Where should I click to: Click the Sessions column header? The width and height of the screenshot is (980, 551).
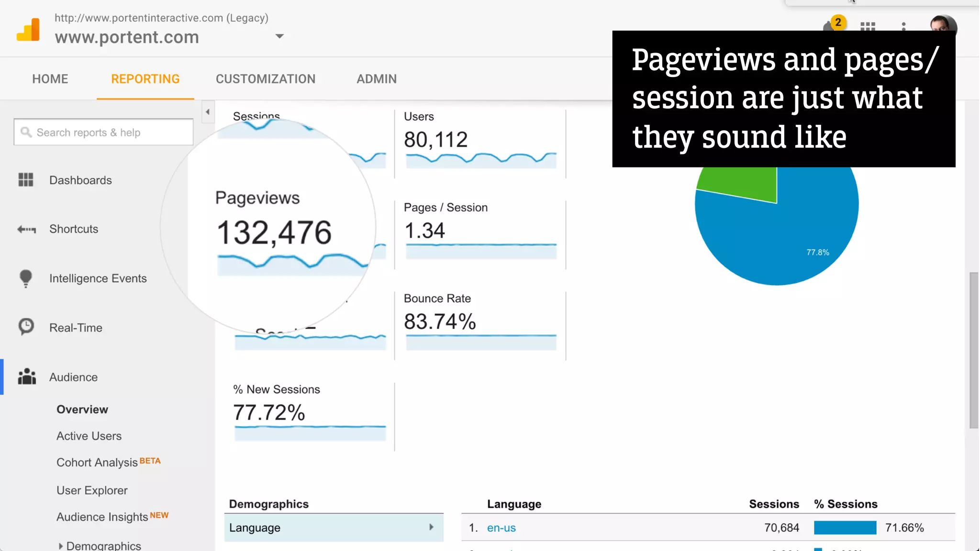coord(774,504)
